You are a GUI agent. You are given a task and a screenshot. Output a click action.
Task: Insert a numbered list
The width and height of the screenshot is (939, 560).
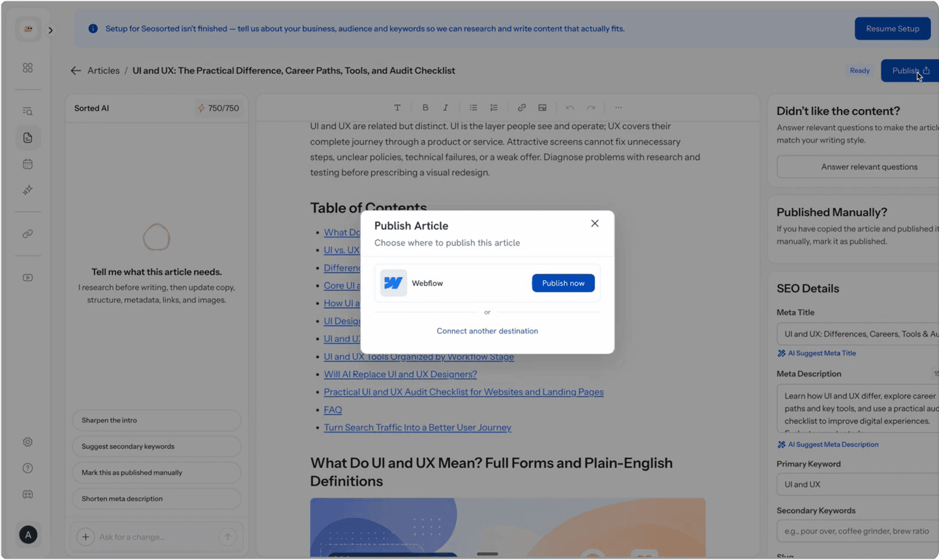coord(494,108)
